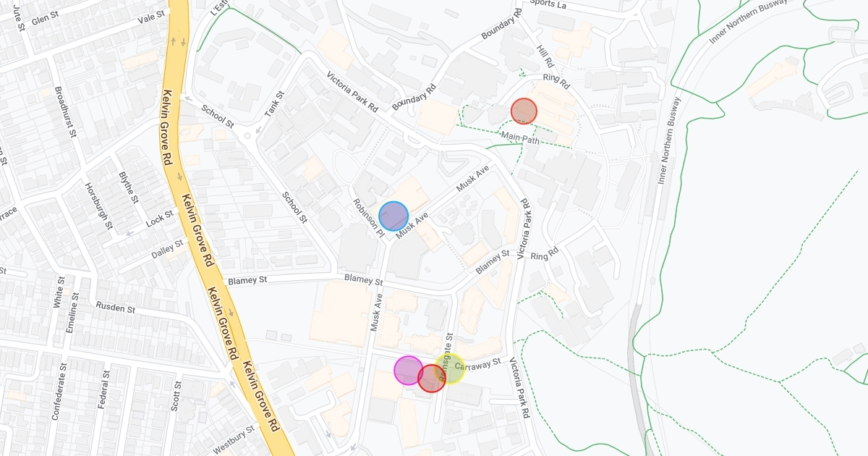Click the magenta circle marker

tap(408, 370)
